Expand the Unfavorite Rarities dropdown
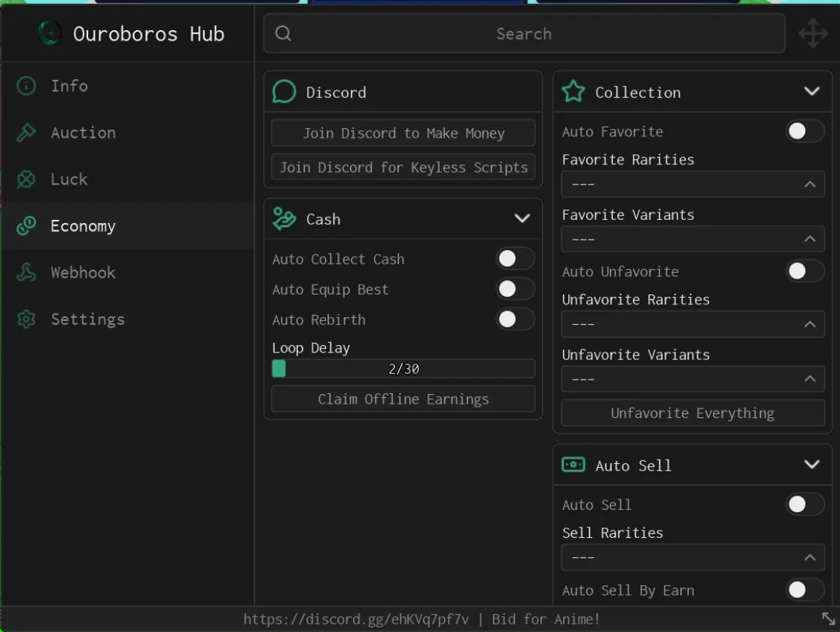The image size is (840, 632). tap(692, 325)
